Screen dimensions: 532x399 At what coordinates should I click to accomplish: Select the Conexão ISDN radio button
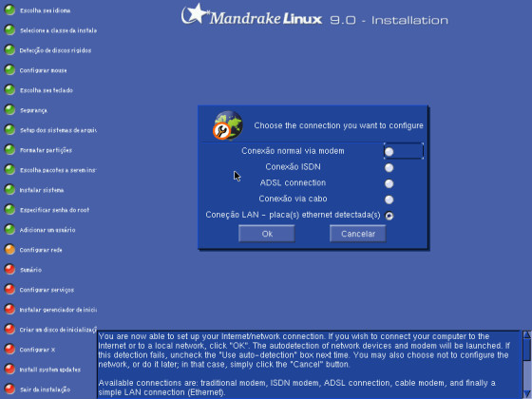coord(389,167)
